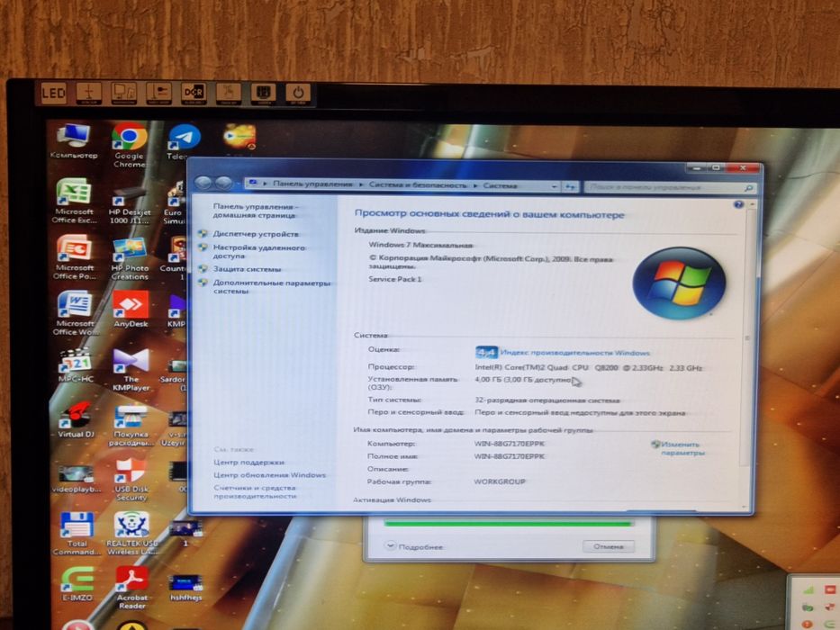Launch Total Commander from the desktop
Viewport: 840px width, 630px height.
[77, 534]
